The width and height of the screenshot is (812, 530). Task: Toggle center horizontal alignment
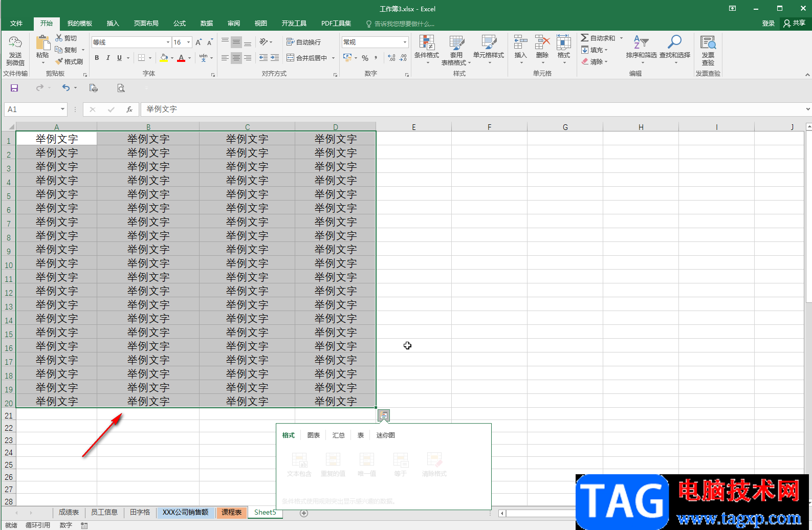pos(236,58)
